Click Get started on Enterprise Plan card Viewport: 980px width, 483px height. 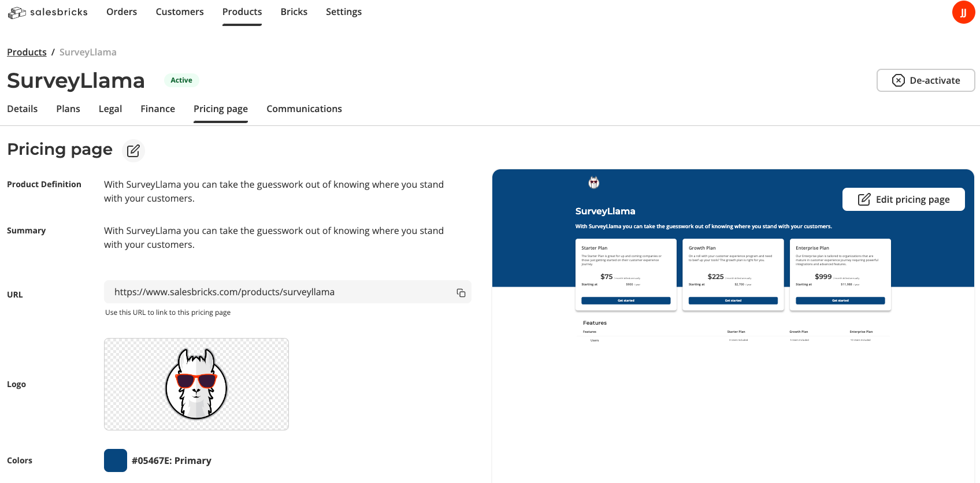[840, 300]
